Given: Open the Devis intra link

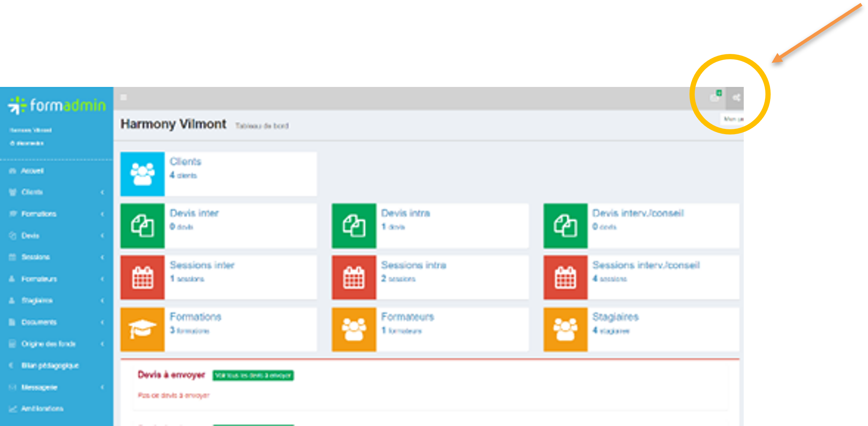Looking at the screenshot, I should (x=405, y=213).
